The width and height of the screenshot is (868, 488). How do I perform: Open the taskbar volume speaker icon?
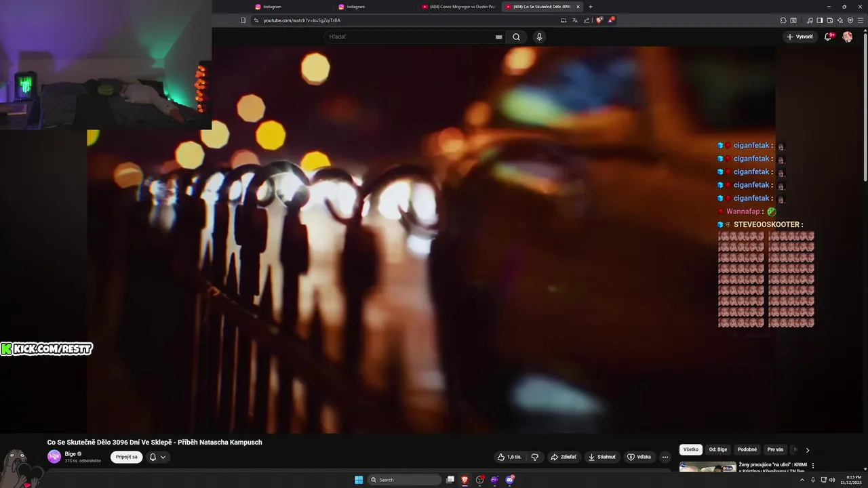pos(832,480)
